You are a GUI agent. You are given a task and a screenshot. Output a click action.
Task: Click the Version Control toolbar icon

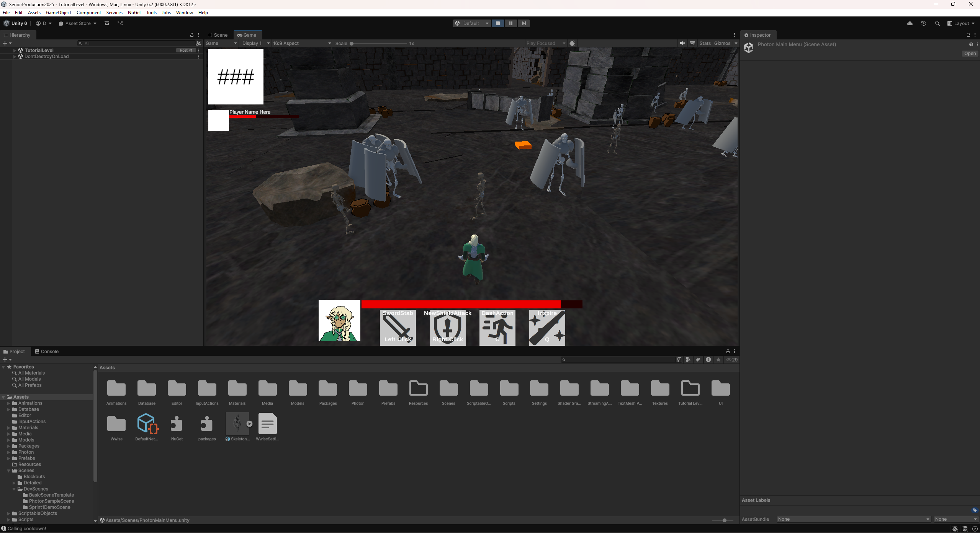click(x=120, y=23)
